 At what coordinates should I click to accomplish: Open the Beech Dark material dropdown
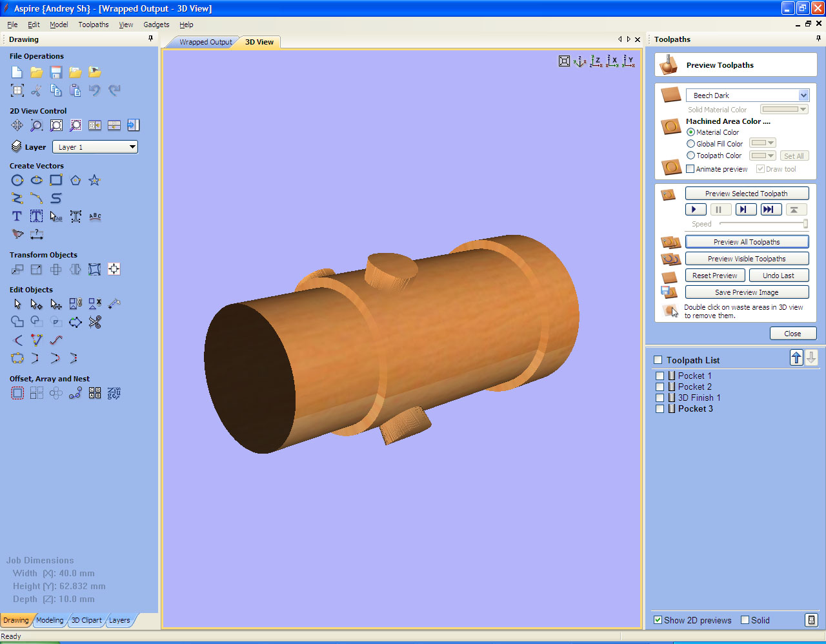747,95
